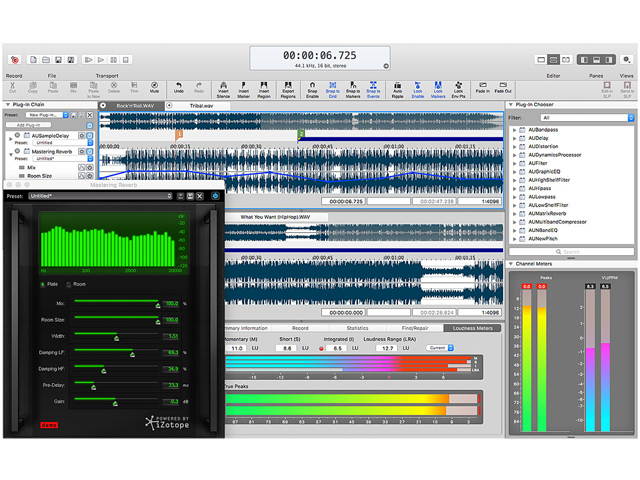Collapse the Plug-in Chooser panel
640x480 pixels.
point(511,104)
